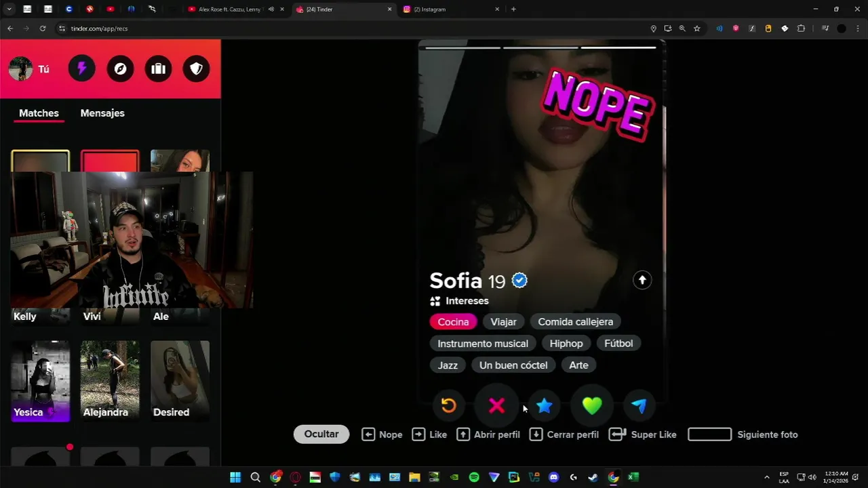Click the Siguiente foto spacebar hint

pos(743,434)
